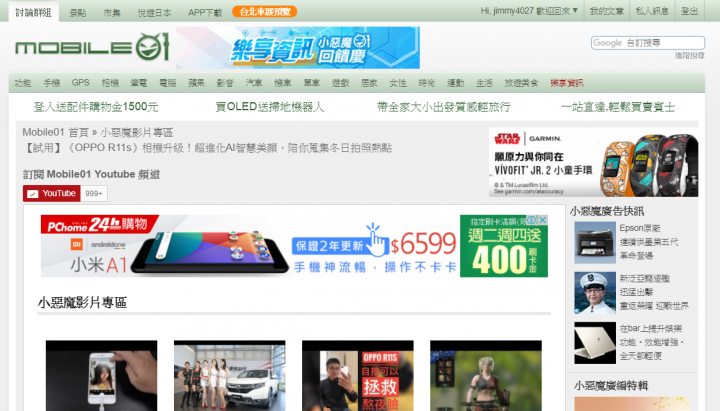
Task: Click 一站直達,輕鬆買賣賓士 promo link
Action: 618,107
